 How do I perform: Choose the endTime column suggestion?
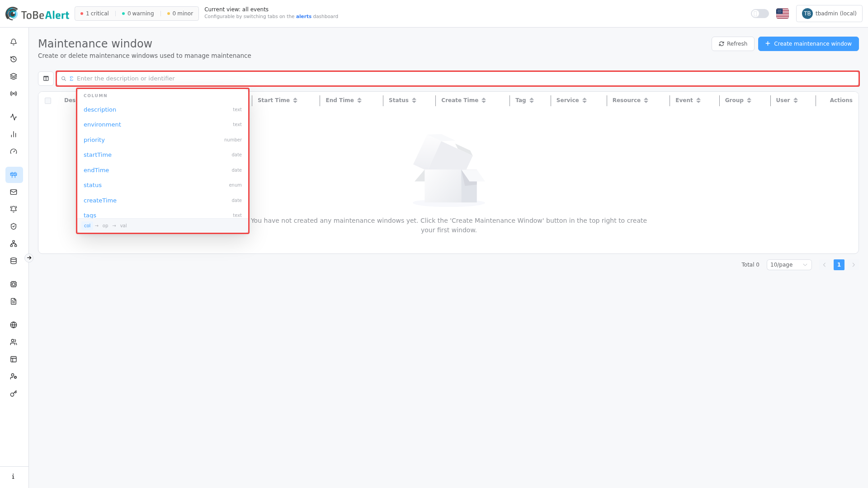tap(163, 170)
